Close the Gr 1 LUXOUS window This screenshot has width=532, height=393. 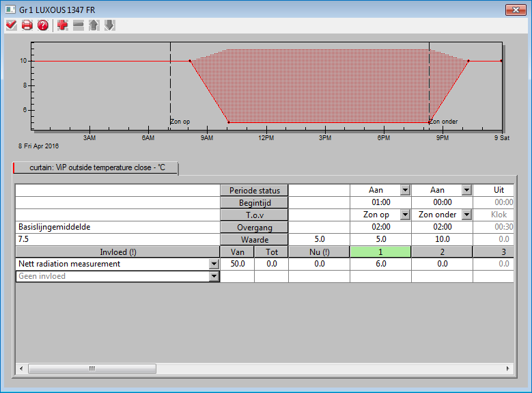516,10
